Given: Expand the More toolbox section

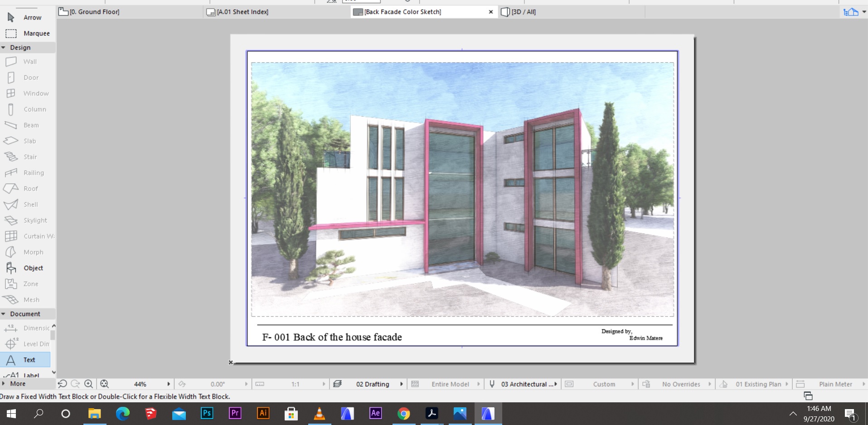Looking at the screenshot, I should coord(4,383).
